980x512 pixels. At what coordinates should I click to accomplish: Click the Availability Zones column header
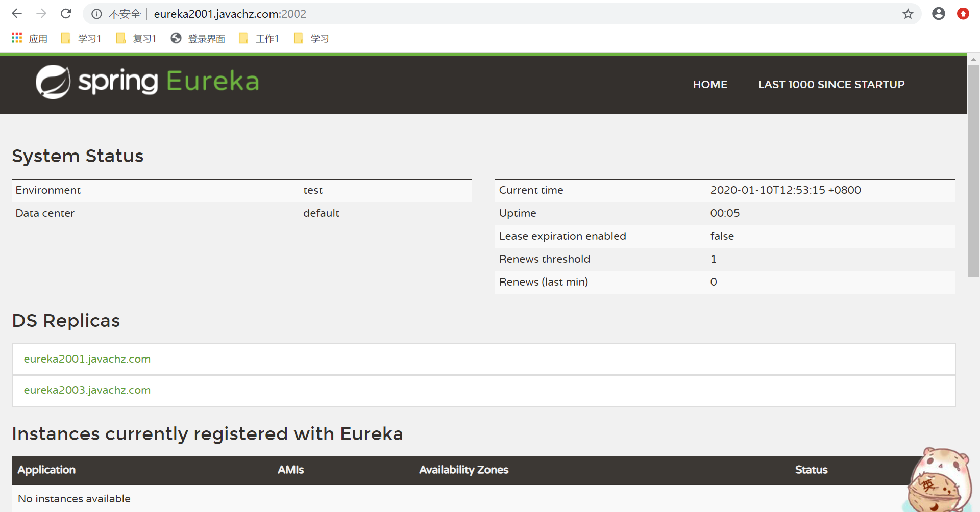click(x=464, y=470)
